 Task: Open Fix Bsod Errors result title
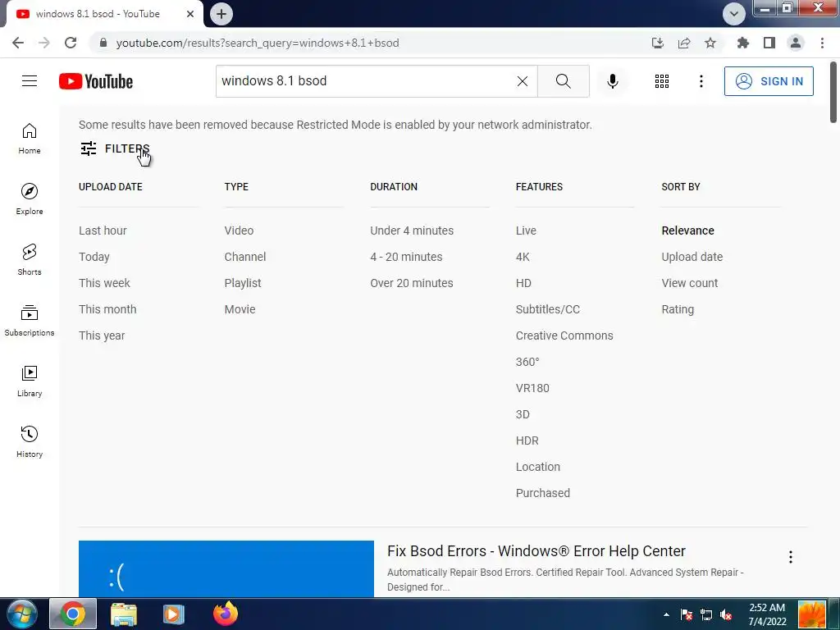(536, 550)
